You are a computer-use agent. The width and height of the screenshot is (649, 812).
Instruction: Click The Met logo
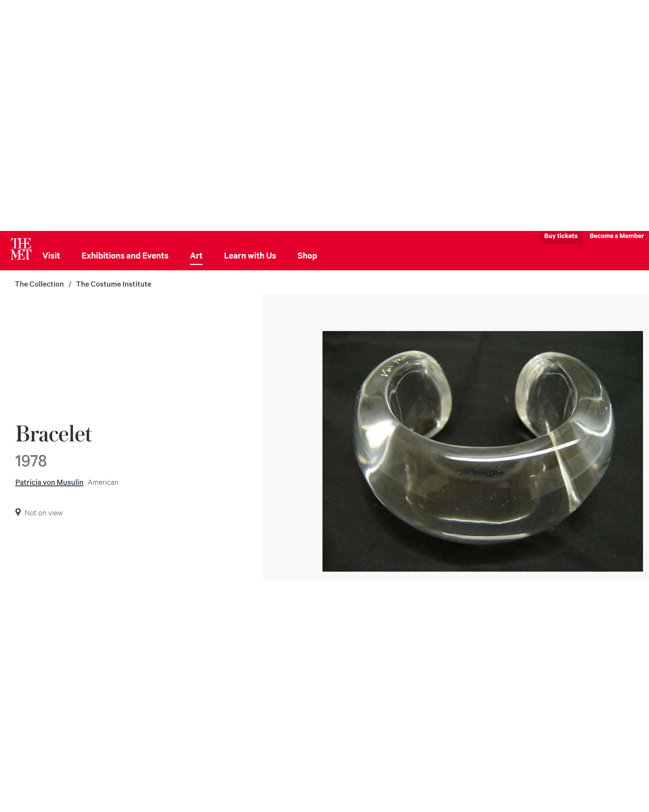[x=21, y=249]
